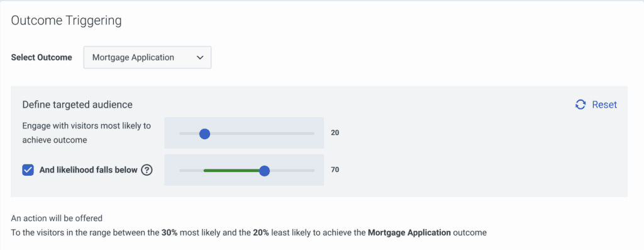This screenshot has height=250, width=644.
Task: Click the 'And likelihood falls below' label text
Action: (88, 170)
